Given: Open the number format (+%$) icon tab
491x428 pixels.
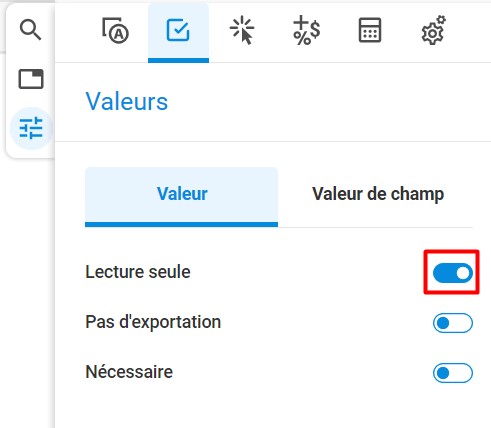Looking at the screenshot, I should coord(306,31).
